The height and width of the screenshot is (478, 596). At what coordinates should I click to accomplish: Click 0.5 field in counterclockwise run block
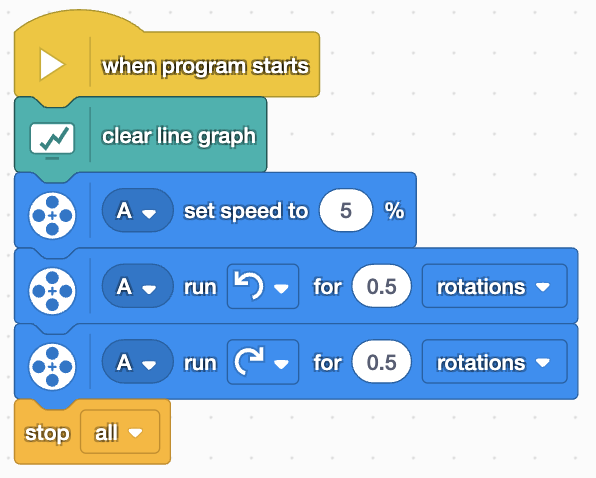click(382, 286)
